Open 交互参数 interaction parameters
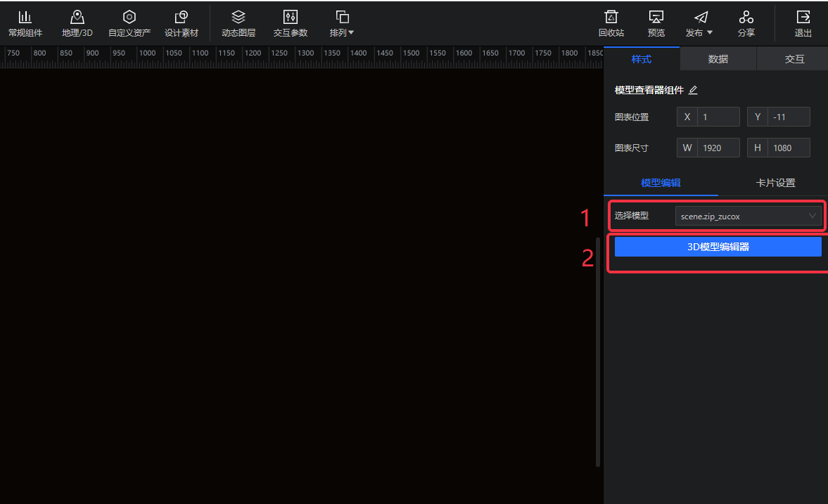This screenshot has width=828, height=504. 291,23
